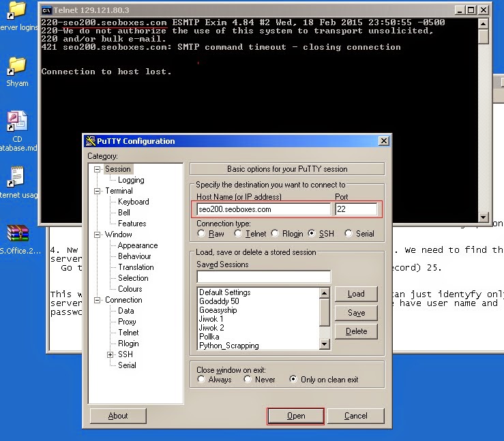Select Rlogin under Connection category tree
Image resolution: width=504 pixels, height=441 pixels.
[129, 344]
